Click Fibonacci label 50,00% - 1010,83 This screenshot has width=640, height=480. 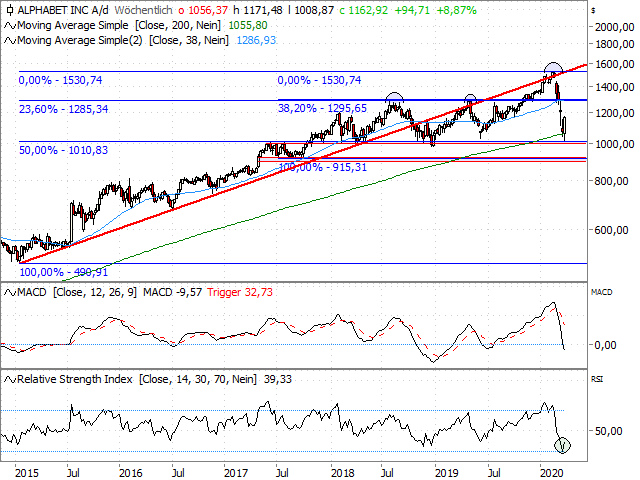pos(63,150)
